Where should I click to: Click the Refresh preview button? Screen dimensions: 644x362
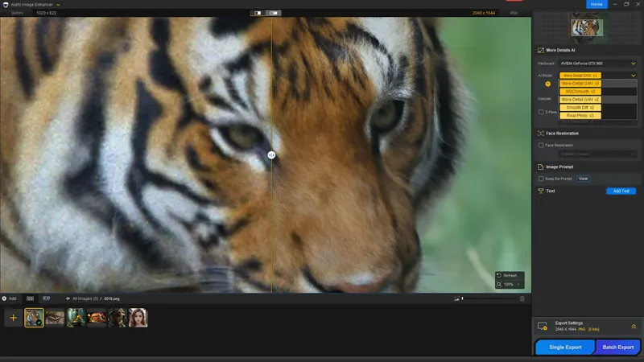pos(509,275)
